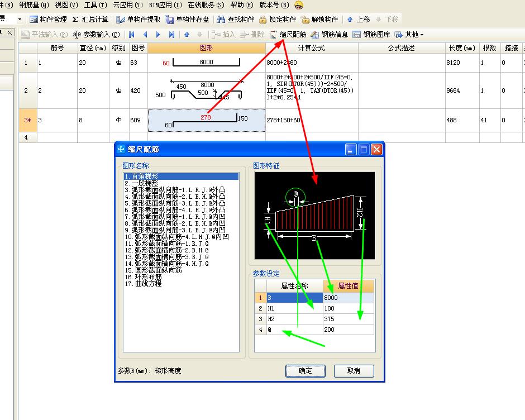Edit H2 value 375 cell

pyautogui.click(x=348, y=319)
